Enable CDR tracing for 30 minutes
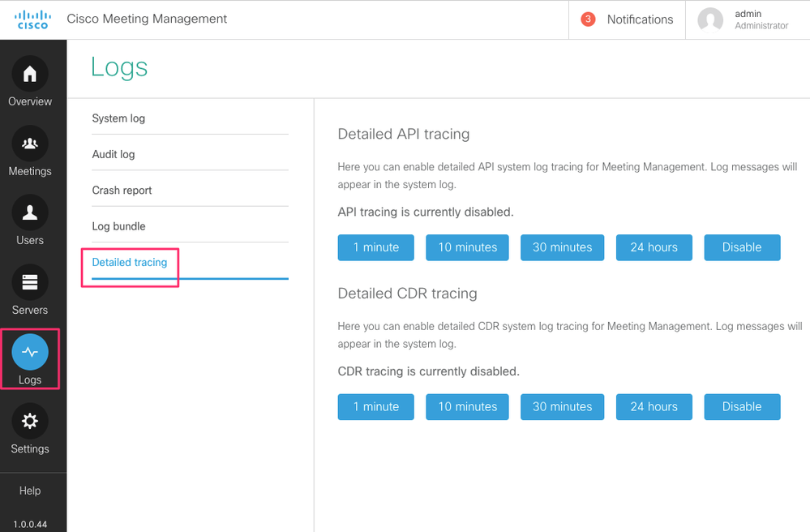The width and height of the screenshot is (810, 532). [563, 407]
